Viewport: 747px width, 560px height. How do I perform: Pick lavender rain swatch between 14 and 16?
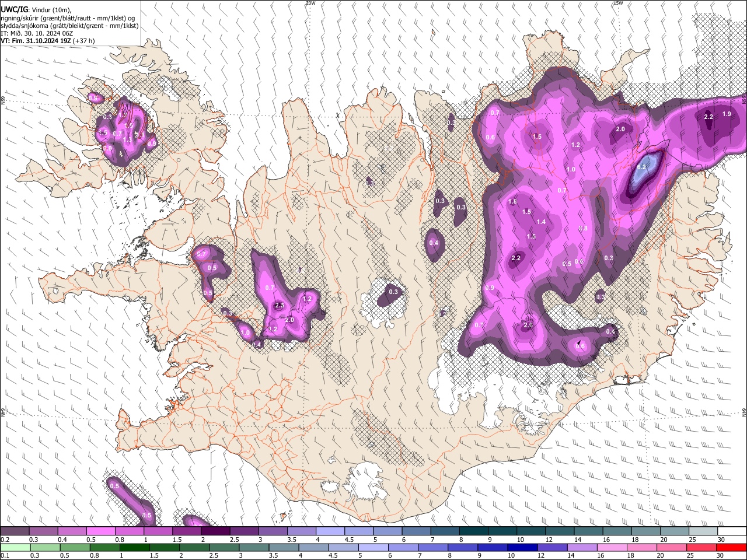pos(581,547)
